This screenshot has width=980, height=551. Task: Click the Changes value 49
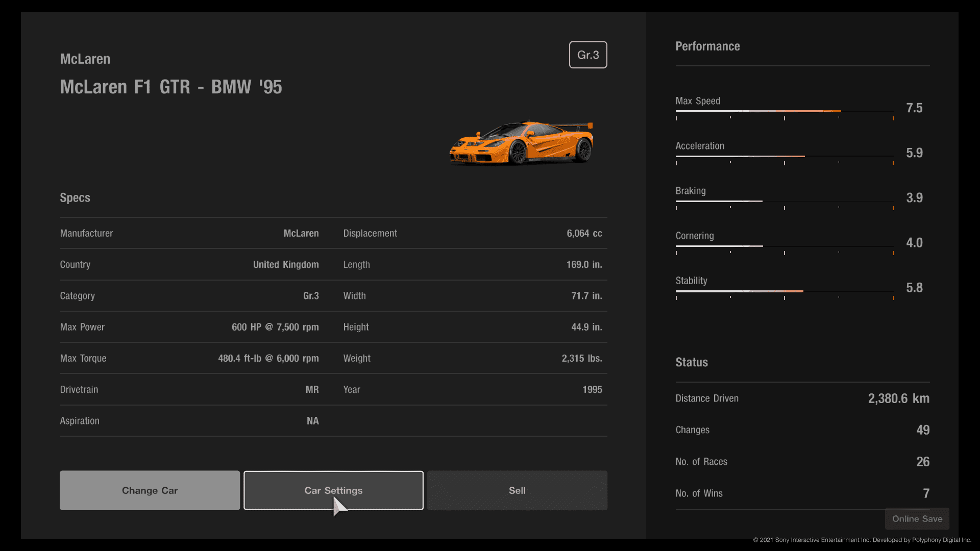point(923,430)
